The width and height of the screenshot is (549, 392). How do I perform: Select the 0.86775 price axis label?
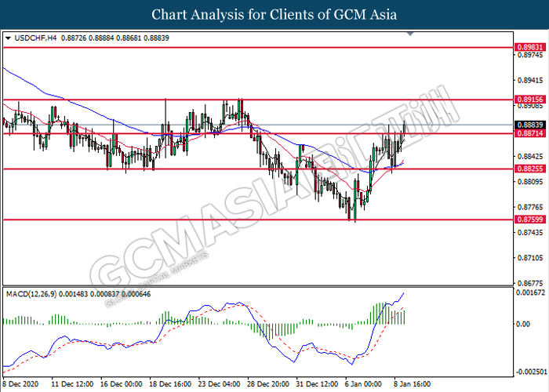(x=526, y=283)
